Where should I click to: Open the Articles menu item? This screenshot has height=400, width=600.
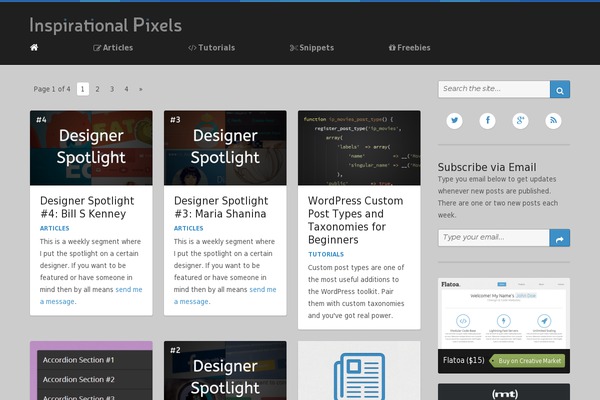point(113,47)
